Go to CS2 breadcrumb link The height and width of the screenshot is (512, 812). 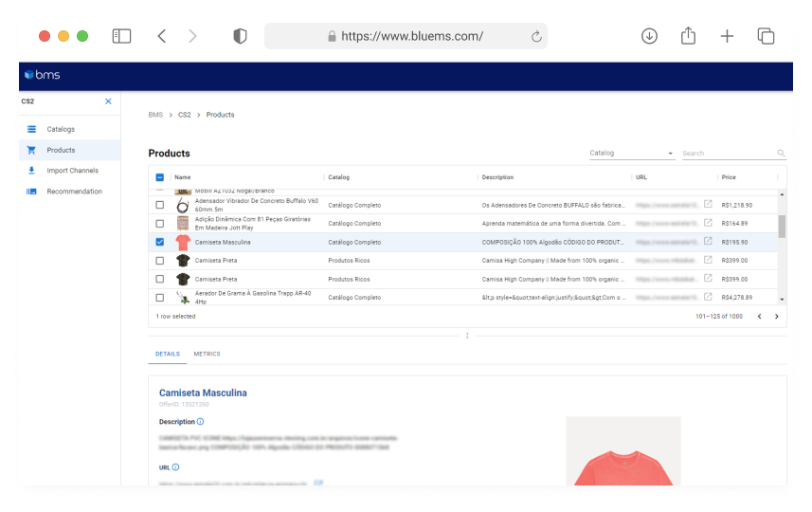pos(185,115)
